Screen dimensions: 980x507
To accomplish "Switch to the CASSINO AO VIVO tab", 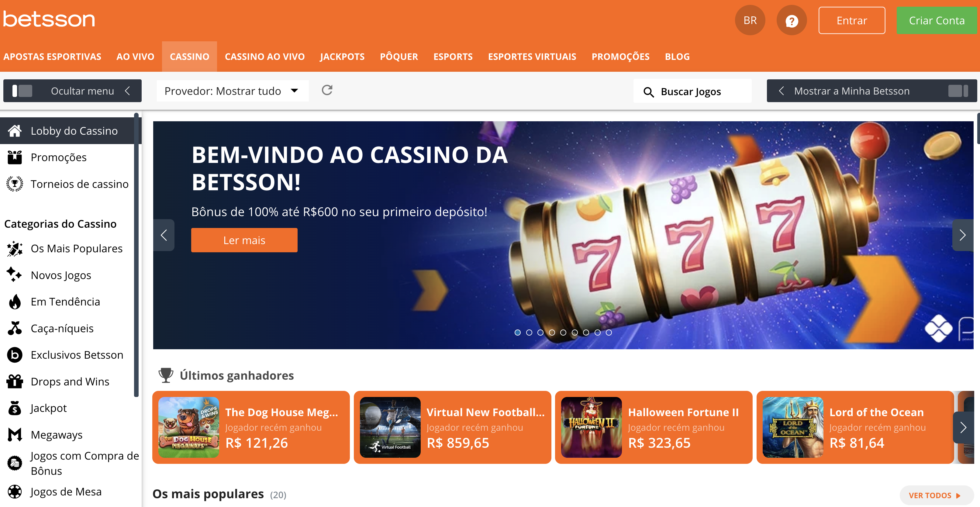I will (x=264, y=56).
